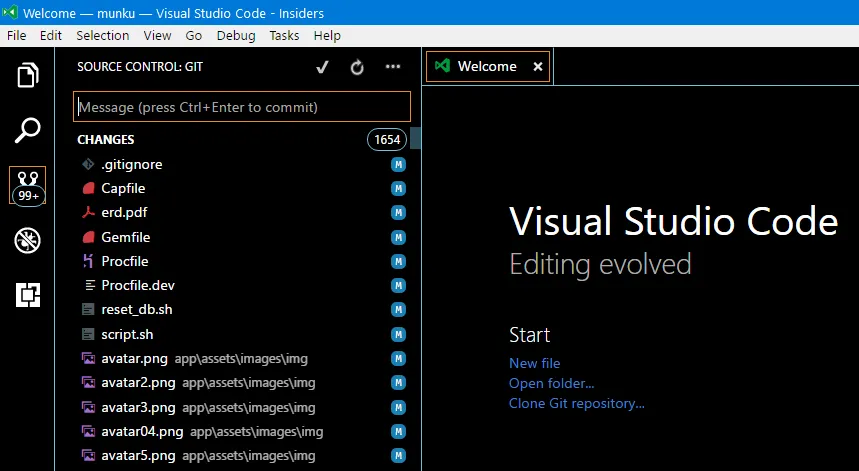Open the Tasks menu

tap(284, 36)
